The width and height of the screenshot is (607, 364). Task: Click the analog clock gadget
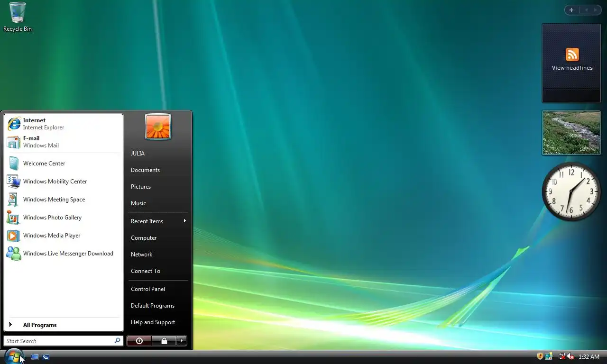[x=571, y=191]
